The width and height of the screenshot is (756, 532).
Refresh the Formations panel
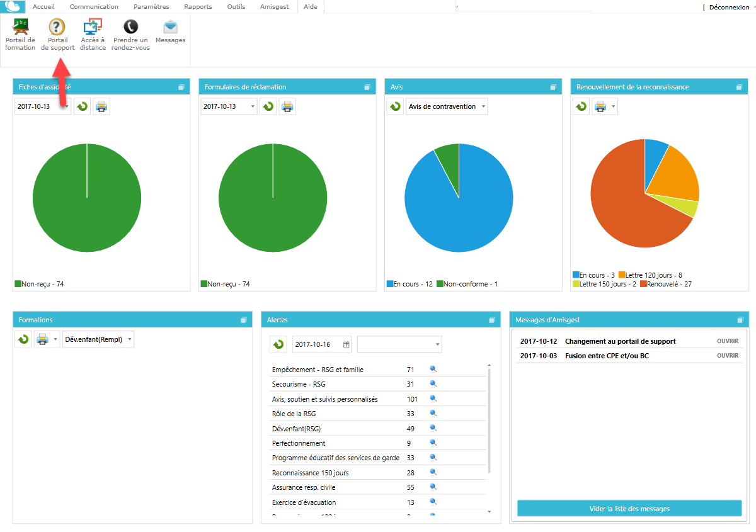coord(23,339)
